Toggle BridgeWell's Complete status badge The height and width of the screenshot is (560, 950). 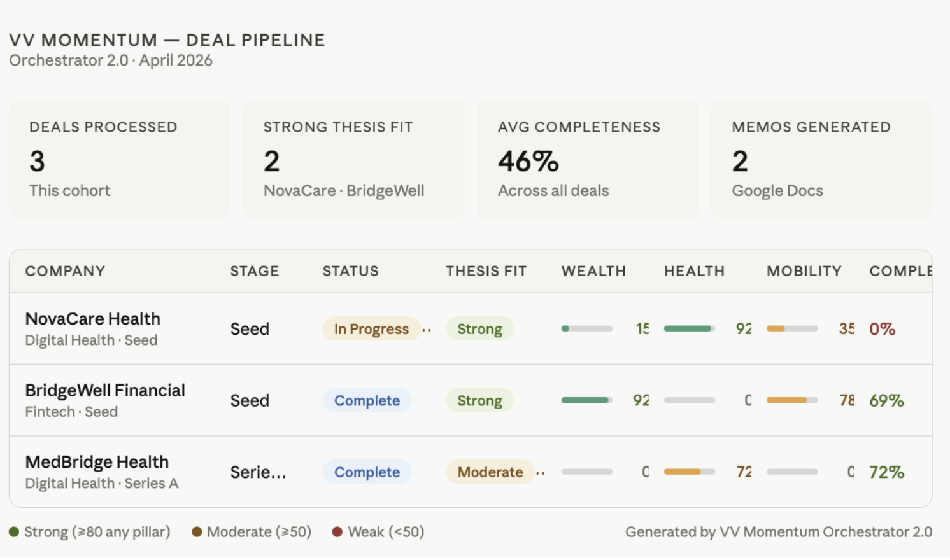(x=367, y=400)
